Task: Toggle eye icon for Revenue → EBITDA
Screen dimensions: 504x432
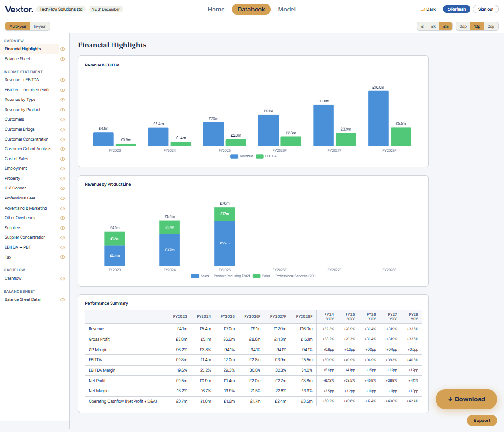Action: click(x=63, y=80)
